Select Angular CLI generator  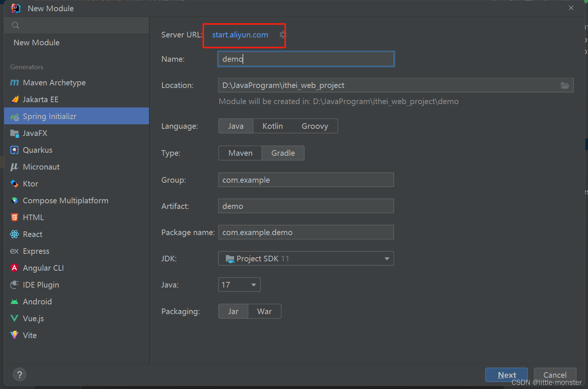76,268
